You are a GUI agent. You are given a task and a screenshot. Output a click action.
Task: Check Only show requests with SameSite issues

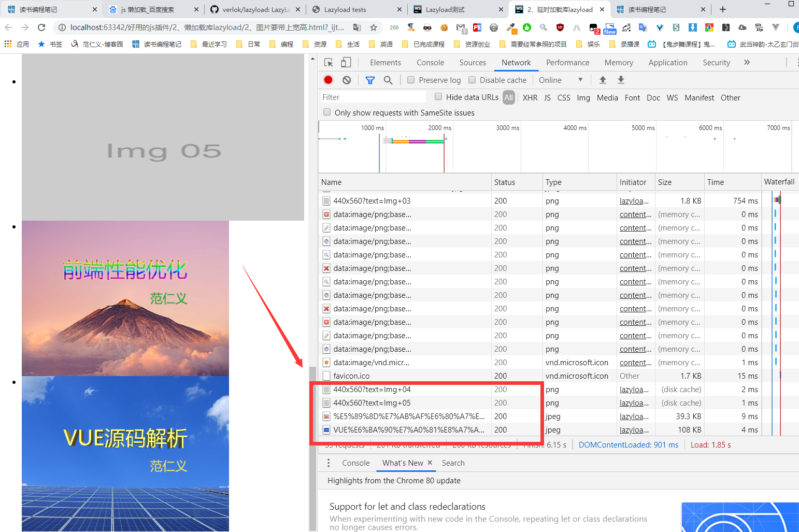[327, 112]
